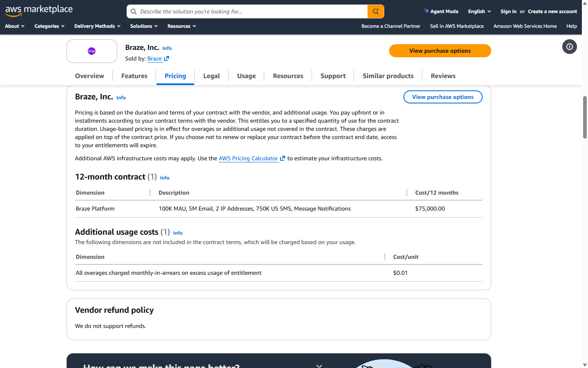Screen dimensions: 588x368
Task: Click the round info icon at right
Action: 570,47
